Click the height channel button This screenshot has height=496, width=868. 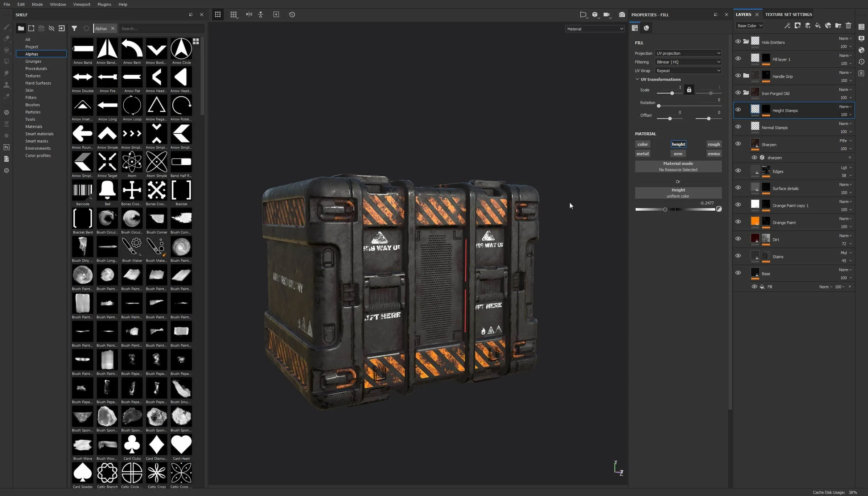click(x=678, y=144)
